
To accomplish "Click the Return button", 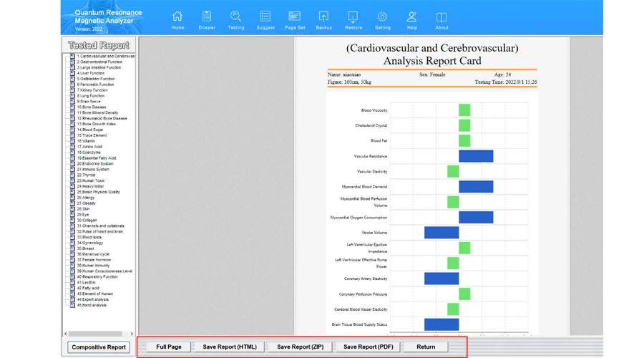I will pyautogui.click(x=426, y=347).
